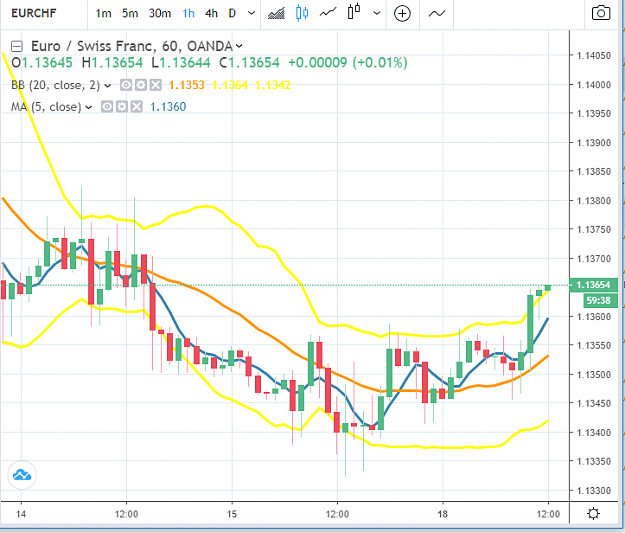625x533 pixels.
Task: Select the candlestick chart style icon
Action: pos(302,13)
